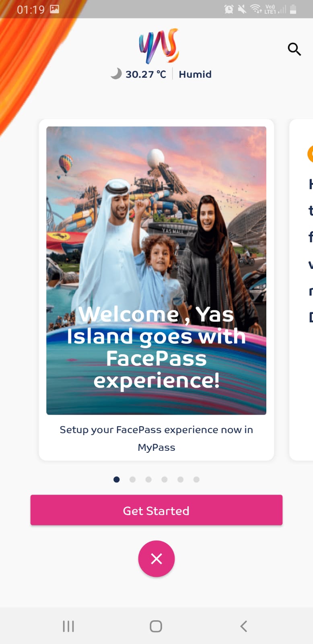Dismiss onboarding with the pink X button

(x=156, y=559)
